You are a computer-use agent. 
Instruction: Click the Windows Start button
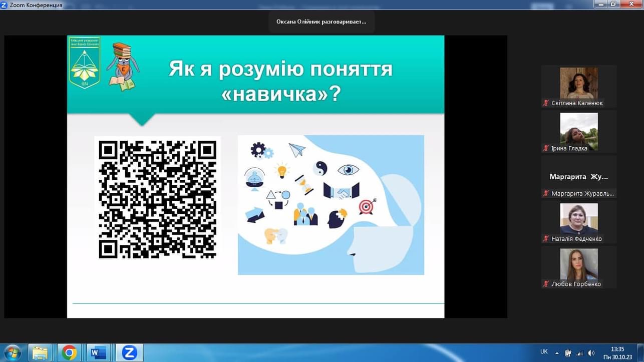pyautogui.click(x=13, y=352)
